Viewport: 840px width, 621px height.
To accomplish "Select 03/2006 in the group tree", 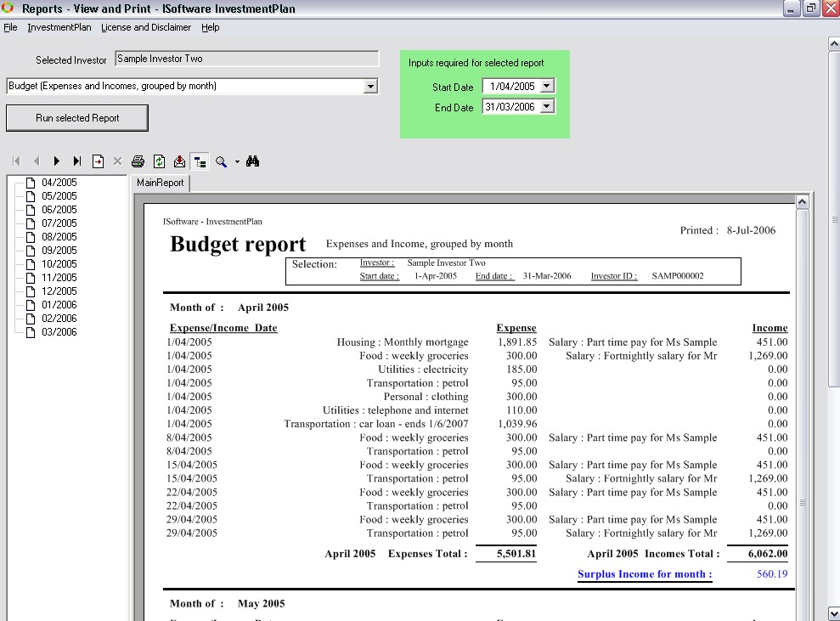I will pos(59,332).
